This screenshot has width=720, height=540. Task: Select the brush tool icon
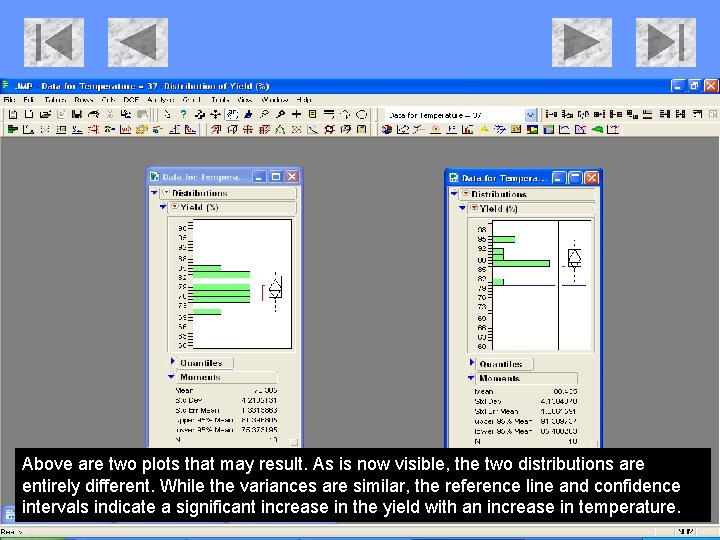248,114
